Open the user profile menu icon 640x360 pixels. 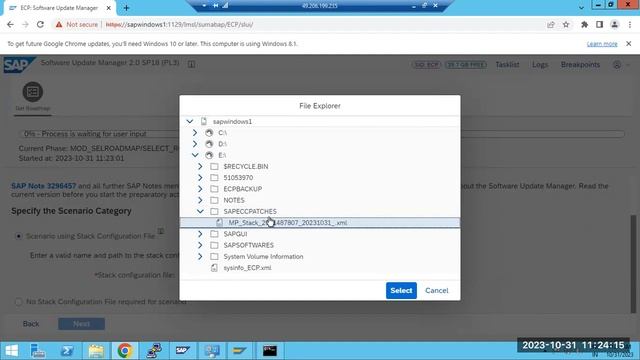pos(617,64)
